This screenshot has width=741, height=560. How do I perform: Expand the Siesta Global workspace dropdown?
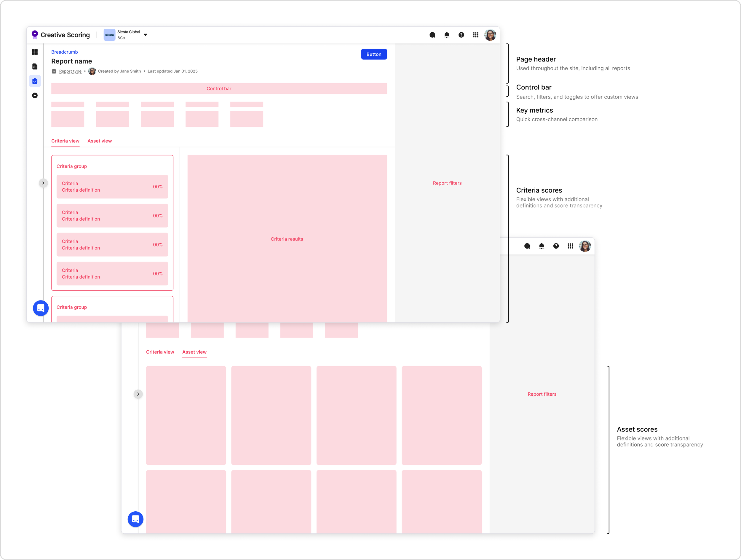tap(146, 35)
